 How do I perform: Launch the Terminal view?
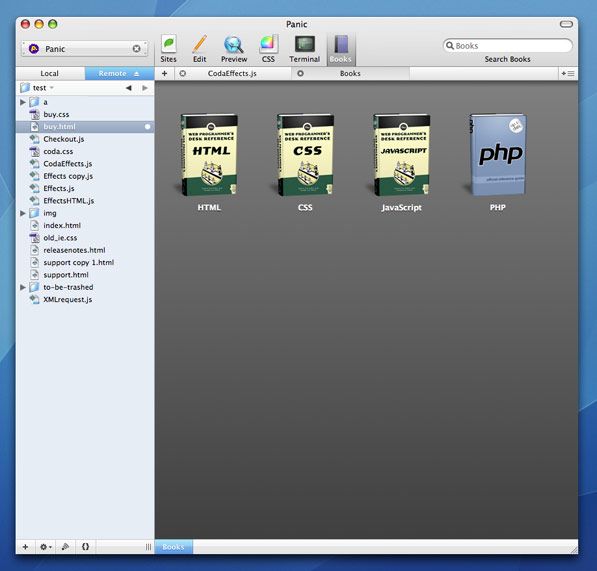304,49
